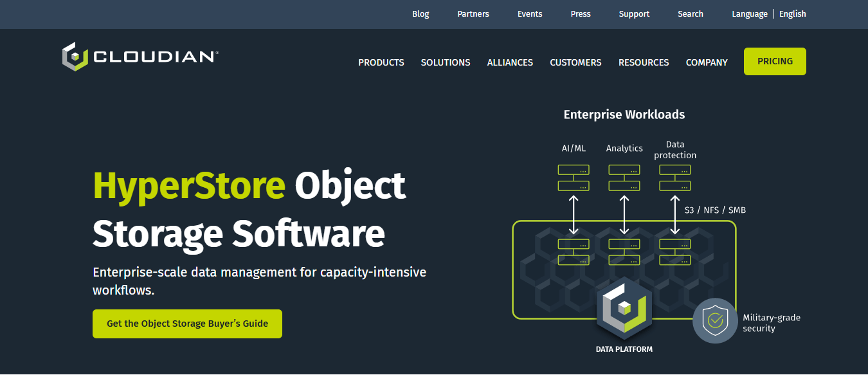Click the military-grade security shield icon
The height and width of the screenshot is (375, 868).
pos(714,320)
